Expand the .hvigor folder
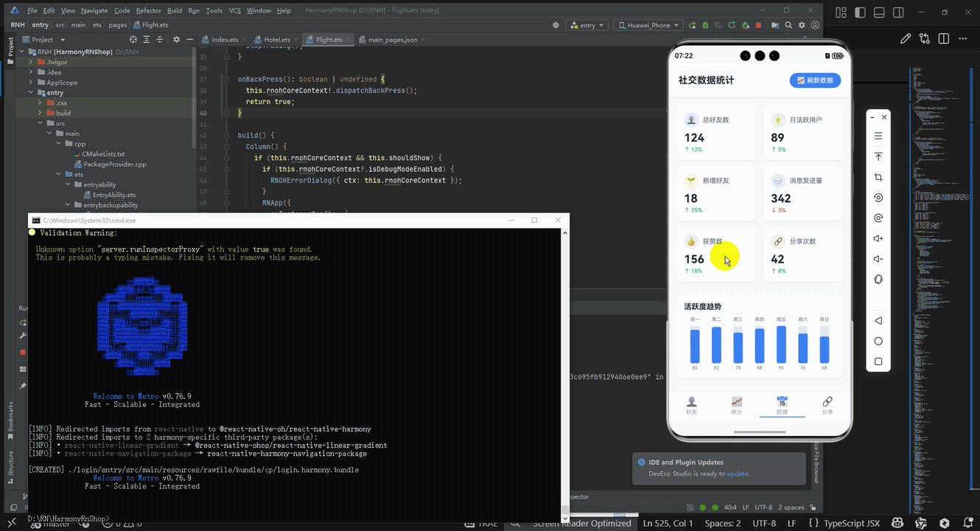 pyautogui.click(x=31, y=62)
